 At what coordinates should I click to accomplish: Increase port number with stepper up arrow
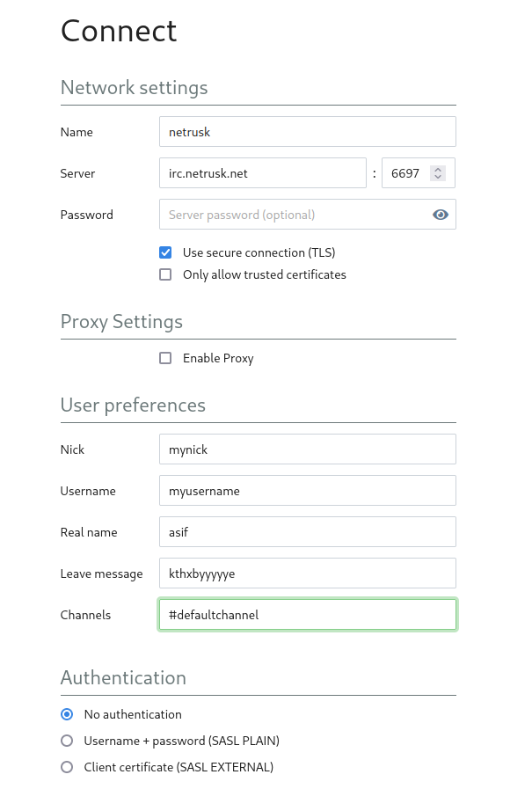pyautogui.click(x=438, y=169)
